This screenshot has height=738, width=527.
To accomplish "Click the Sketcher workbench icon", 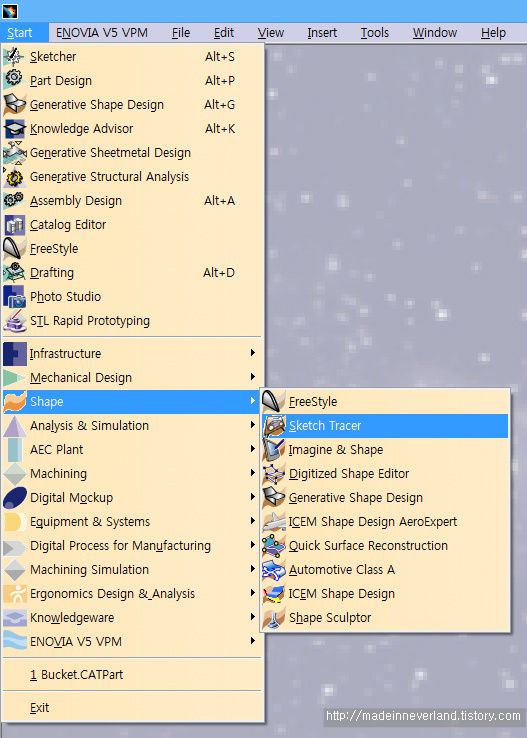I will point(14,56).
